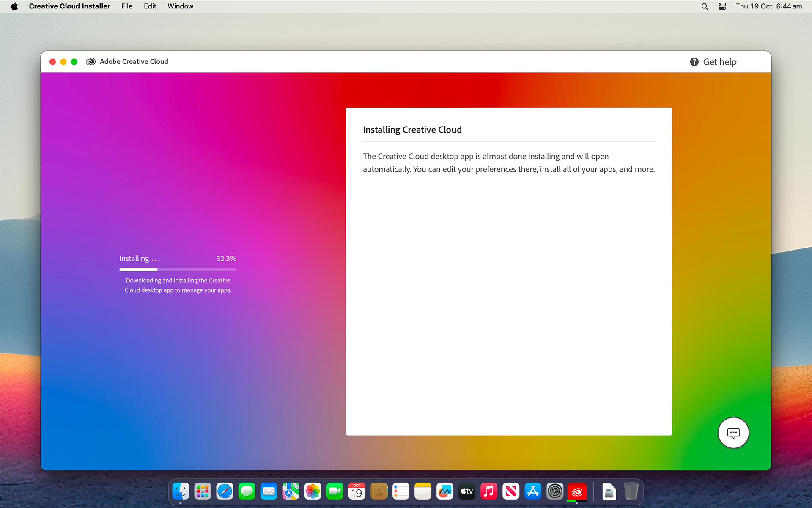Viewport: 812px width, 508px height.
Task: Open App Store from the dock
Action: coord(533,491)
